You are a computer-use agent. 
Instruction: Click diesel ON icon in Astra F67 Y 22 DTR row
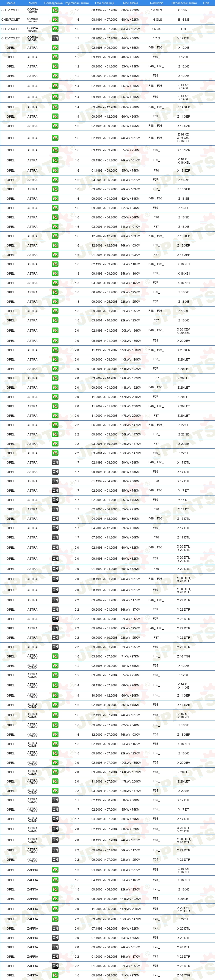point(55,638)
